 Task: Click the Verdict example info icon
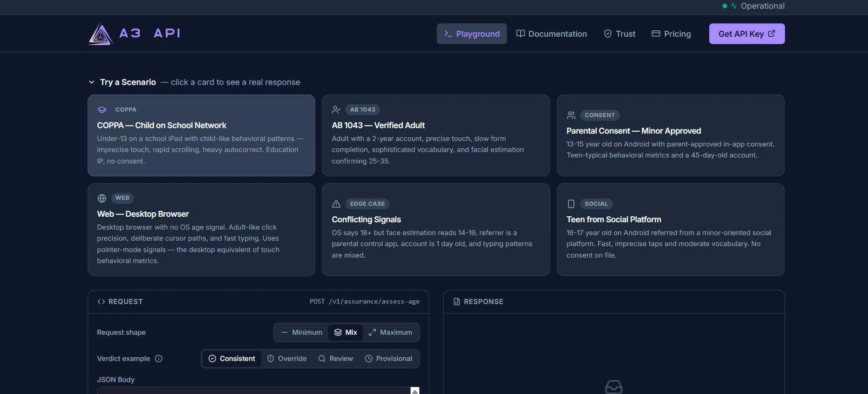(159, 359)
